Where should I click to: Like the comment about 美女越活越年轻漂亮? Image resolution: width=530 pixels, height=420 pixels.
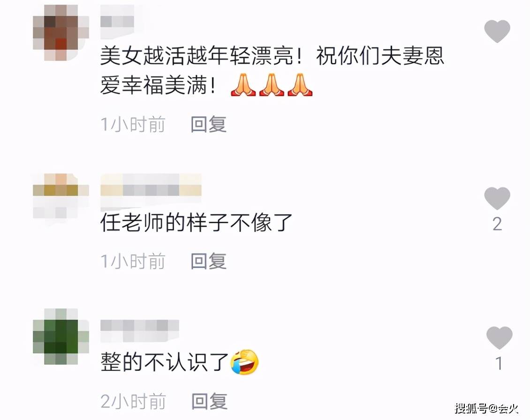click(x=497, y=31)
